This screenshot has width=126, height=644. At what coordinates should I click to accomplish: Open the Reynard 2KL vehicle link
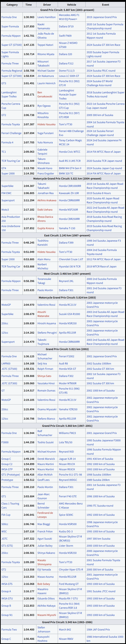(66, 281)
